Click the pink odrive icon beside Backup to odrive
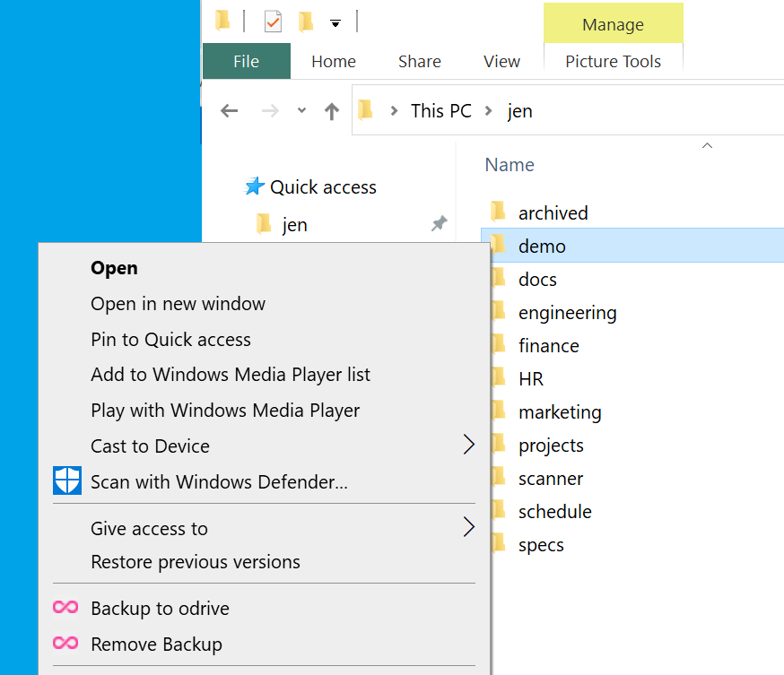The image size is (784, 675). coord(65,608)
